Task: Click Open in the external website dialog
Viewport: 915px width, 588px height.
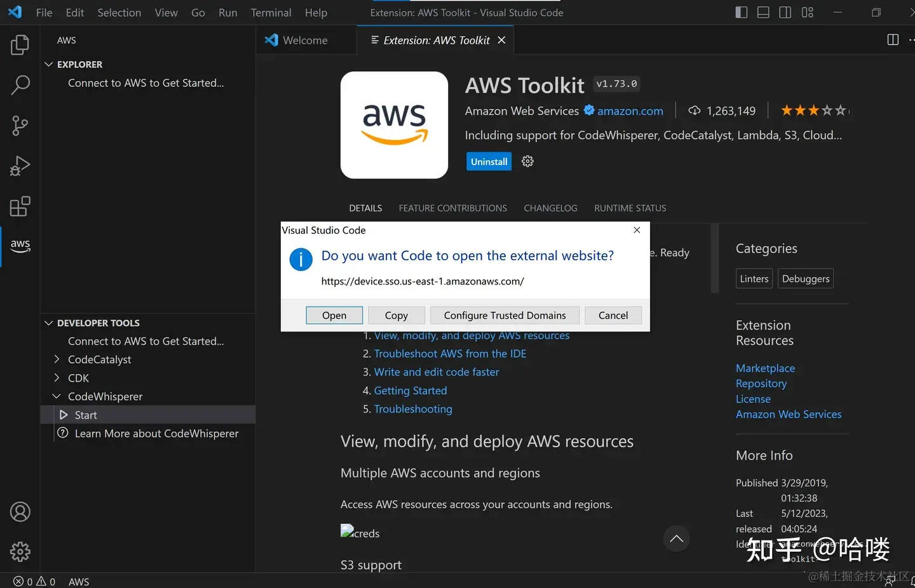Action: pos(334,316)
